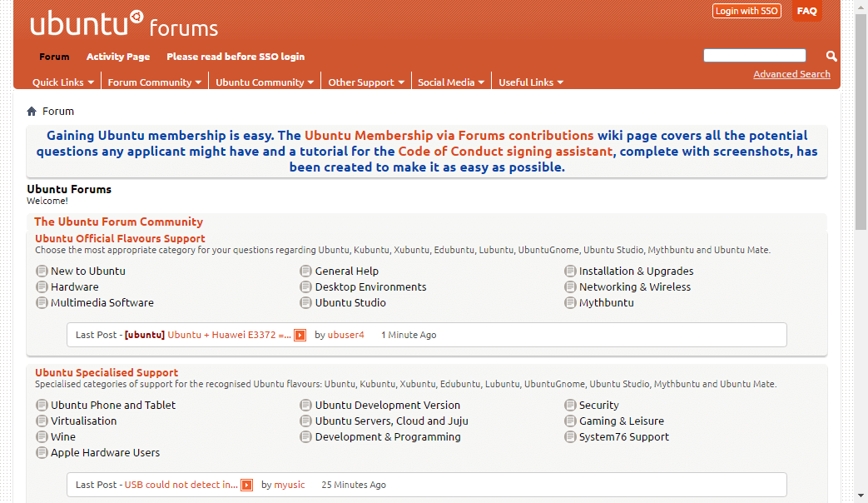
Task: Open the FAQ button
Action: [x=806, y=11]
